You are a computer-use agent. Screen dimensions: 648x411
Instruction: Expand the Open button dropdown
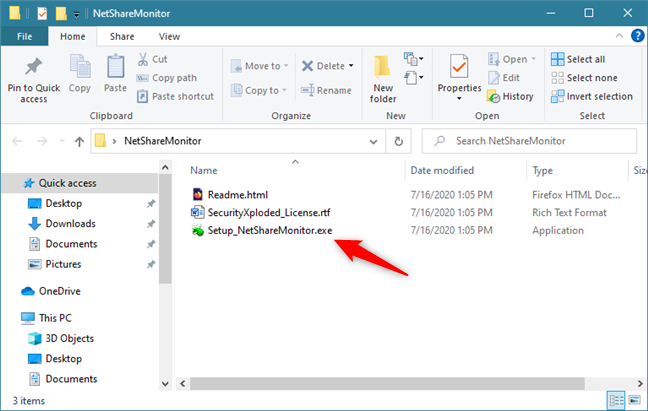tap(534, 59)
